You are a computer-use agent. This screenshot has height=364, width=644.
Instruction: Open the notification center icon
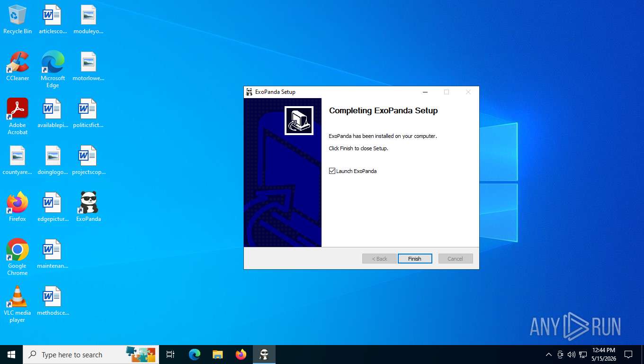click(628, 355)
